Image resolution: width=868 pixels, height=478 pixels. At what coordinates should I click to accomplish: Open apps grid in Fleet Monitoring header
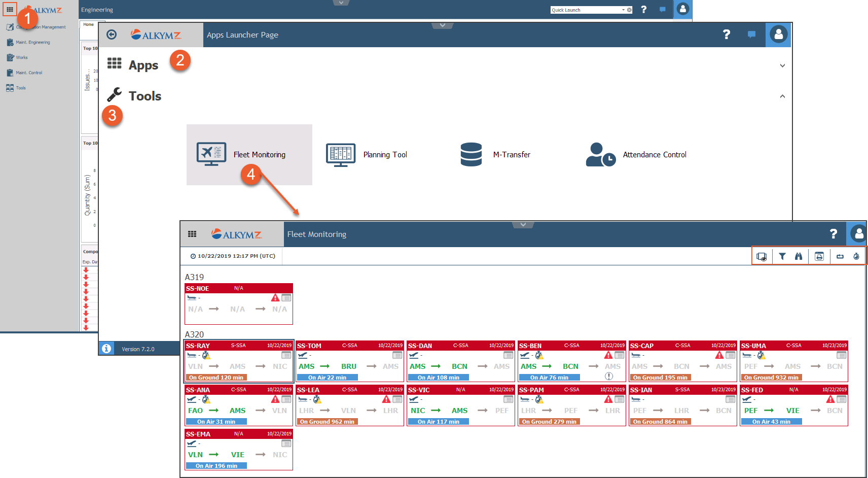pos(192,234)
